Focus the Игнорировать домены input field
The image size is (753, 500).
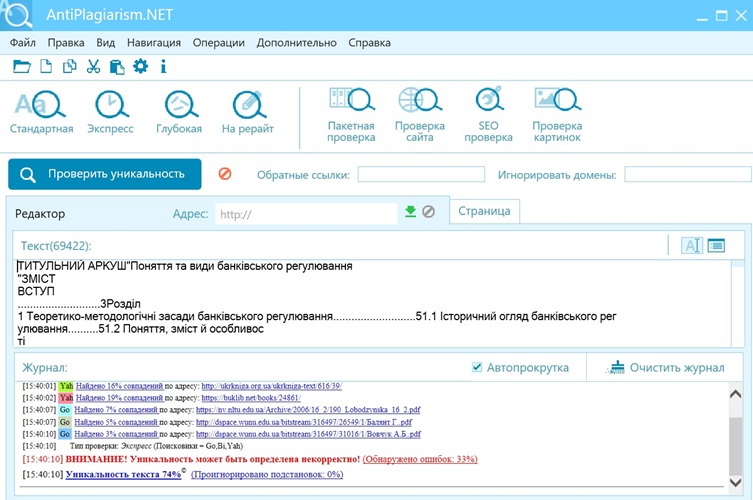pyautogui.click(x=688, y=174)
